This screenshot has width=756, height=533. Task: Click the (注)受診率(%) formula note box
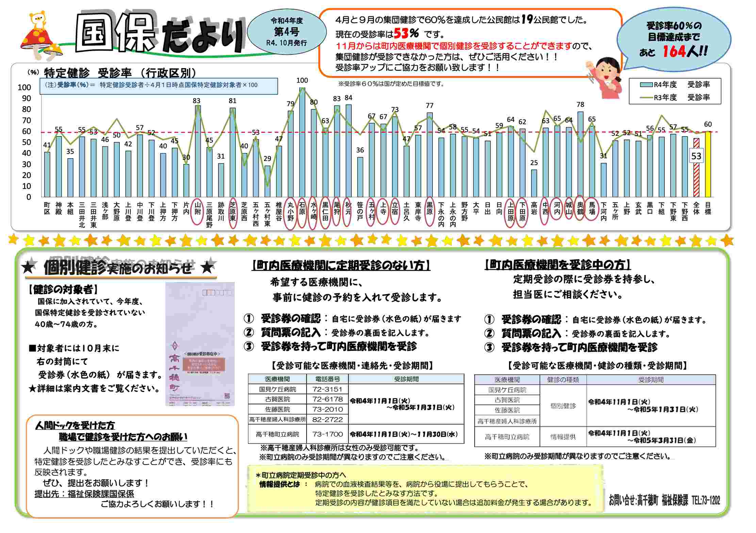160,86
